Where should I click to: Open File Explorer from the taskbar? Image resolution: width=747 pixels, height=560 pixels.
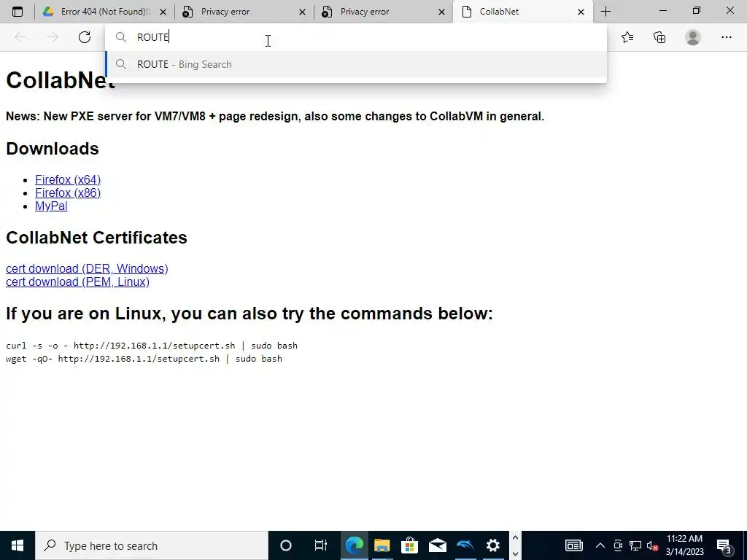click(382, 545)
